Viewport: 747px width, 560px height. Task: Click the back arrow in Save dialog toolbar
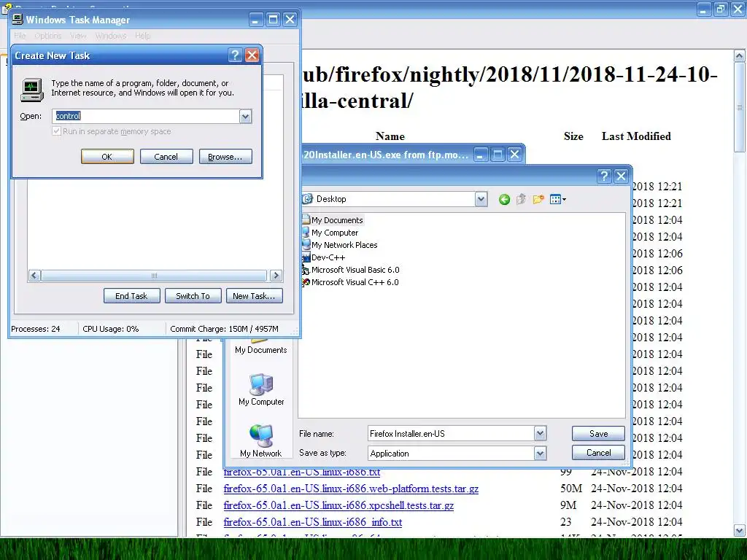pyautogui.click(x=504, y=200)
